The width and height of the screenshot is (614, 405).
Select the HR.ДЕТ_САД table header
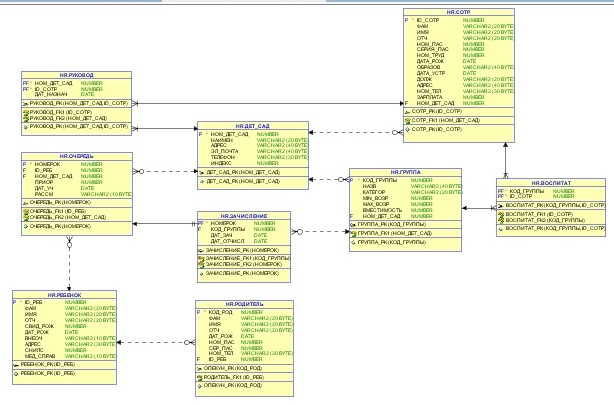253,126
